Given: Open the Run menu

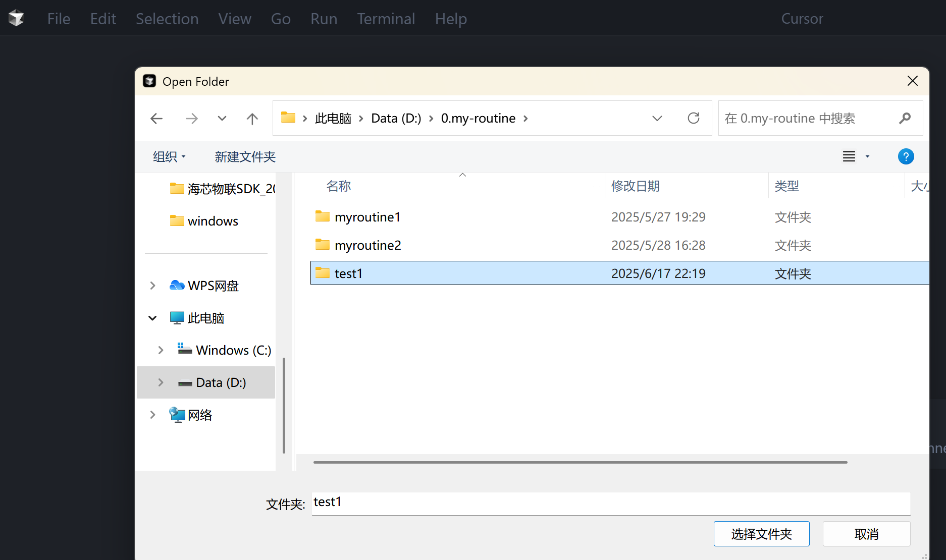Looking at the screenshot, I should (x=324, y=19).
